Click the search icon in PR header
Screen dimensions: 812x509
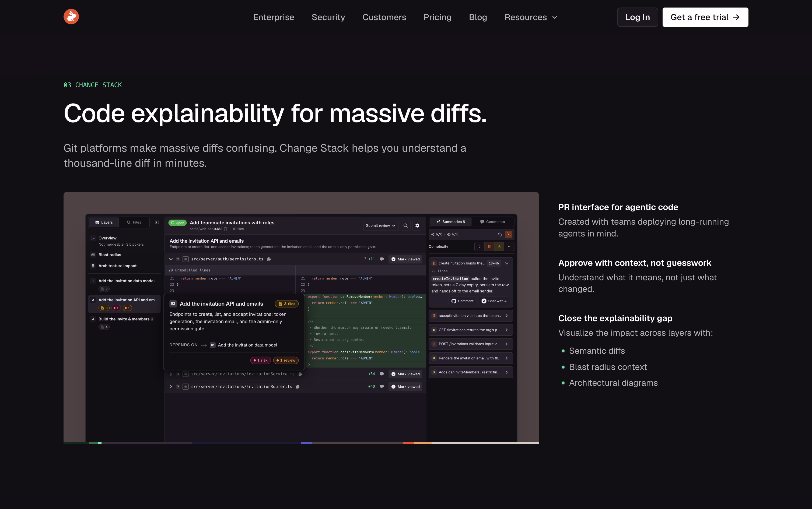tap(405, 225)
